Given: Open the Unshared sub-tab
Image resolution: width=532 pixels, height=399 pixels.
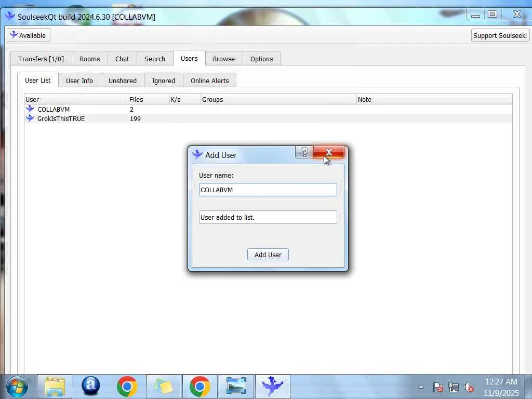Looking at the screenshot, I should click(x=123, y=81).
